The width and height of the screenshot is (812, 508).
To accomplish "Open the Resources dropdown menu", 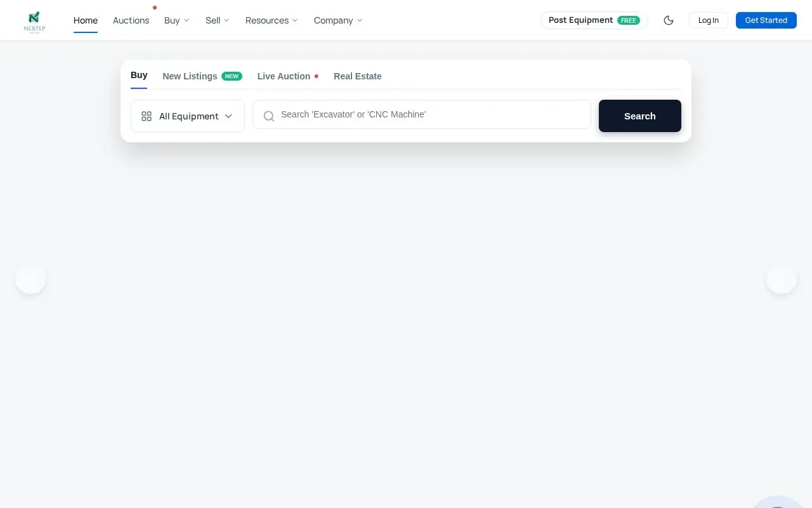I will click(272, 20).
